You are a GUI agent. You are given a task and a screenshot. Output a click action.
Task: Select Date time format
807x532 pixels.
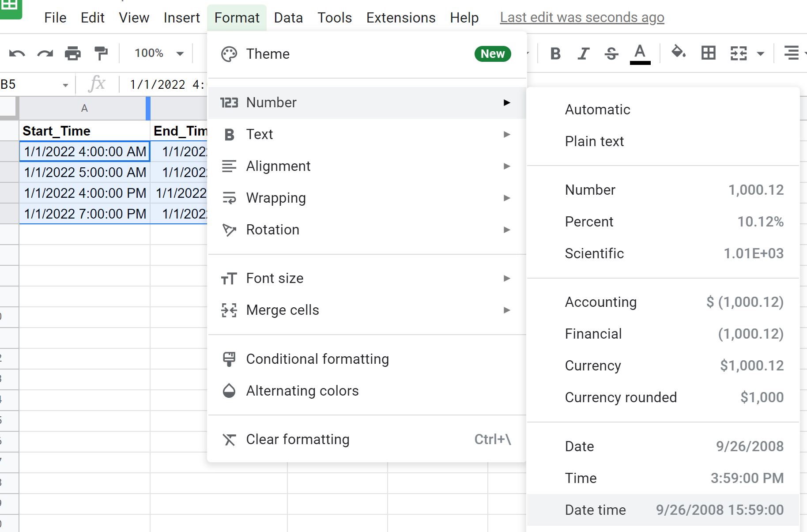(663, 510)
